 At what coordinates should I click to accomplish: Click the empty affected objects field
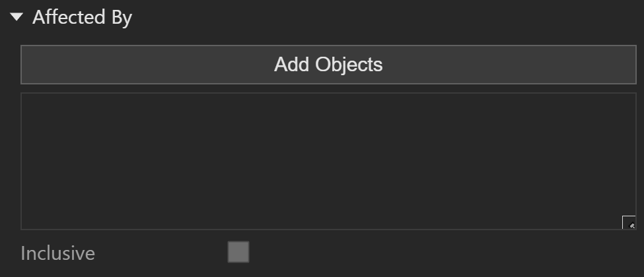point(328,161)
